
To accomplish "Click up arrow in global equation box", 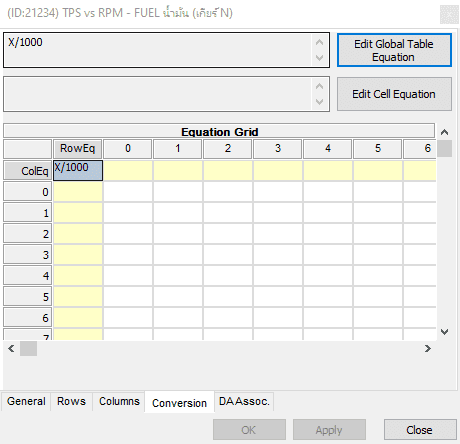I will pyautogui.click(x=319, y=42).
